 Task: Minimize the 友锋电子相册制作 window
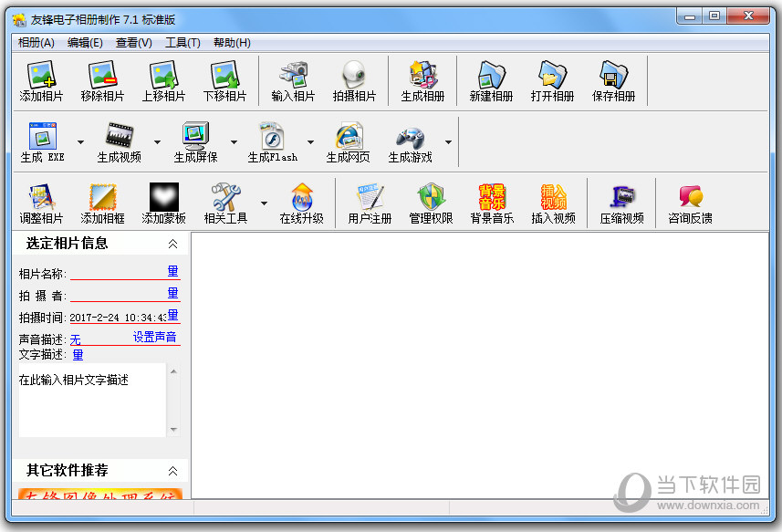[x=690, y=17]
